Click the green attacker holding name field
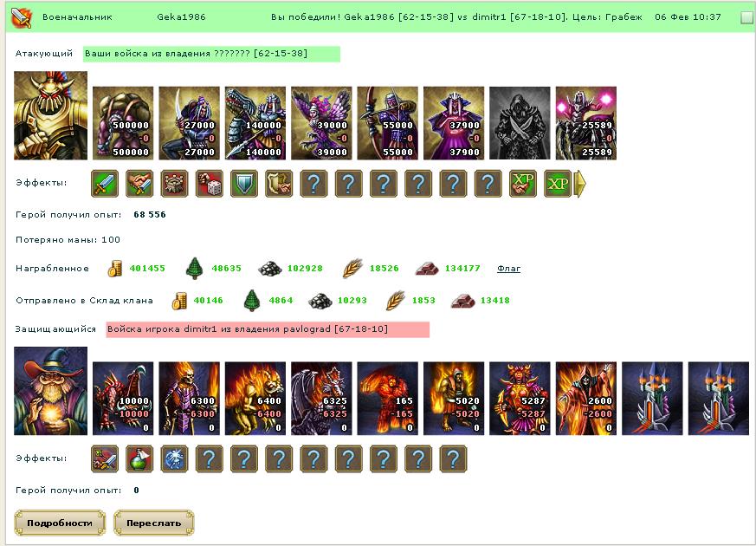The height and width of the screenshot is (546, 756). coord(211,54)
